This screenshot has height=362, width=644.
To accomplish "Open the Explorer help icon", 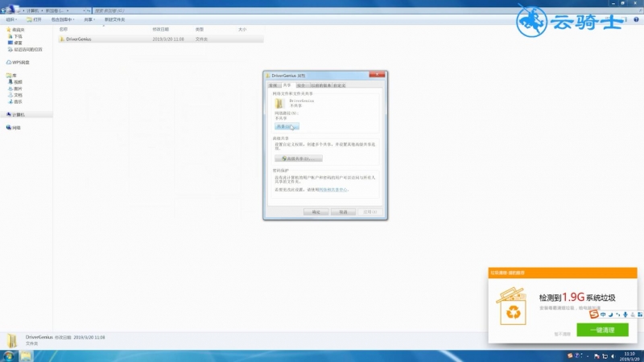I will click(x=636, y=19).
